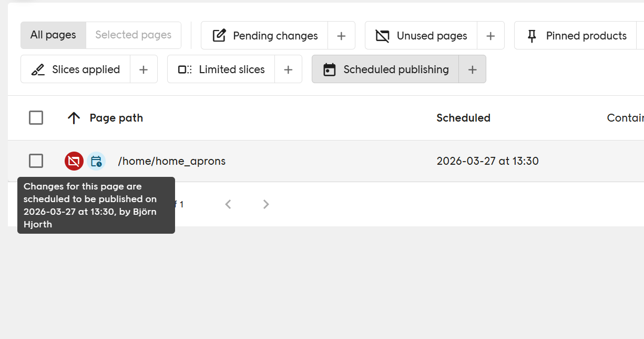Click the red unused page status icon
This screenshot has width=644, height=339.
74,161
